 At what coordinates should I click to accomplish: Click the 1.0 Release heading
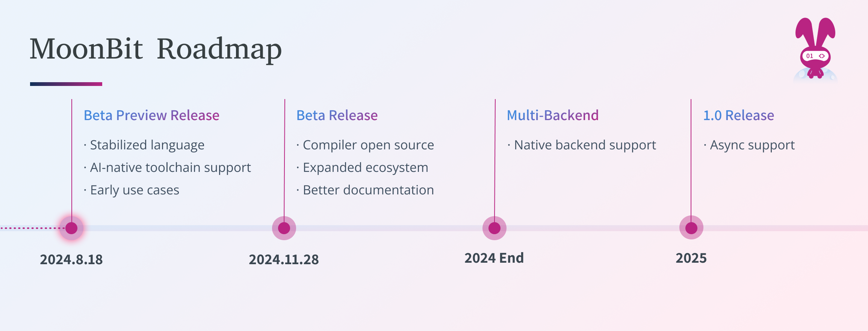[x=739, y=115]
